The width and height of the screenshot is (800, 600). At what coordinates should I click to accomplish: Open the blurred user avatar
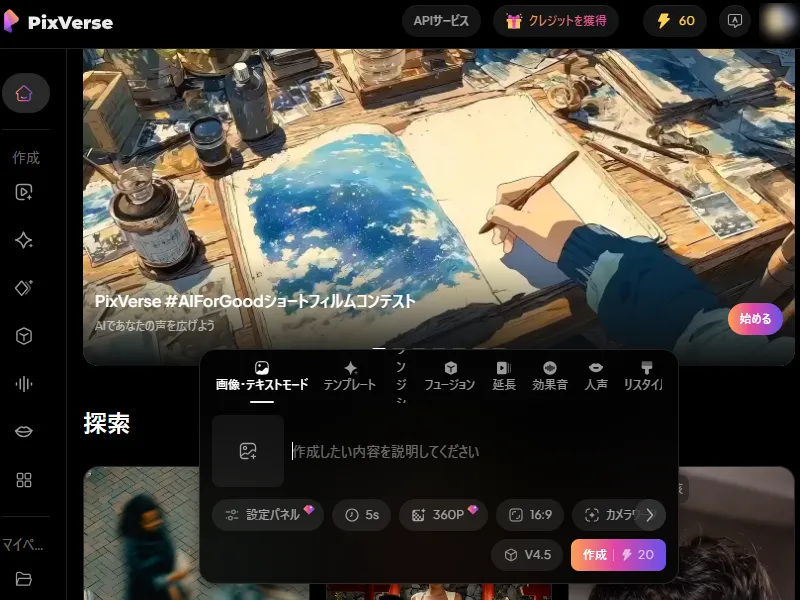point(779,20)
